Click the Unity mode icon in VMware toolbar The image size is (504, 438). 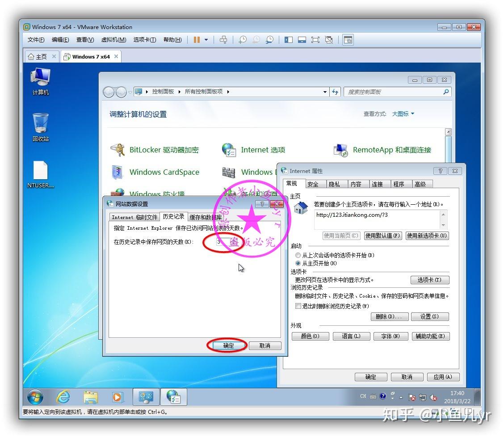329,40
